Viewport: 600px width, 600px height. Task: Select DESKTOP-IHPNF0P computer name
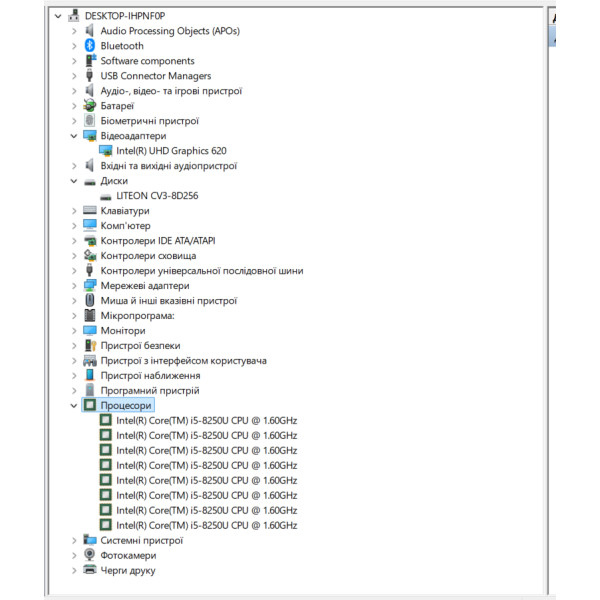tap(125, 16)
